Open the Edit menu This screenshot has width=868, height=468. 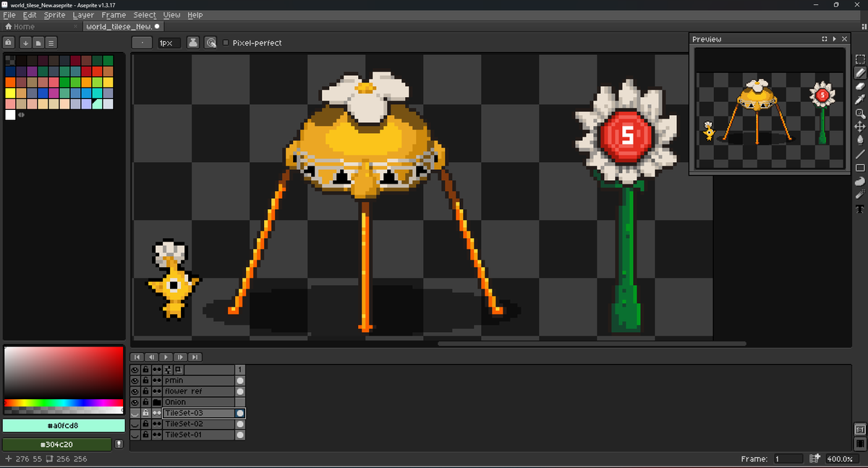(29, 14)
